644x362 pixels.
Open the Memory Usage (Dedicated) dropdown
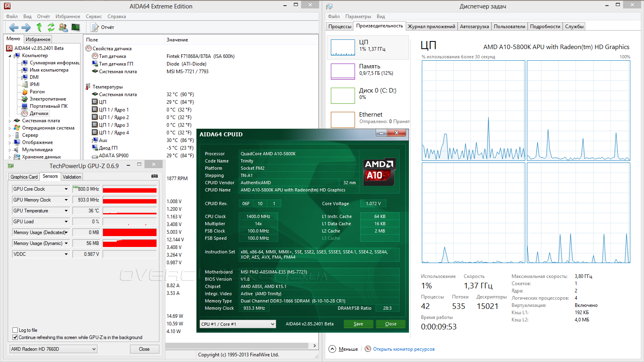tap(66, 232)
